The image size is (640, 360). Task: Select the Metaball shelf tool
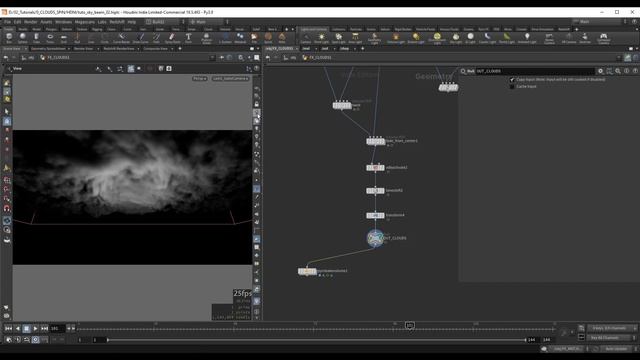[240, 38]
